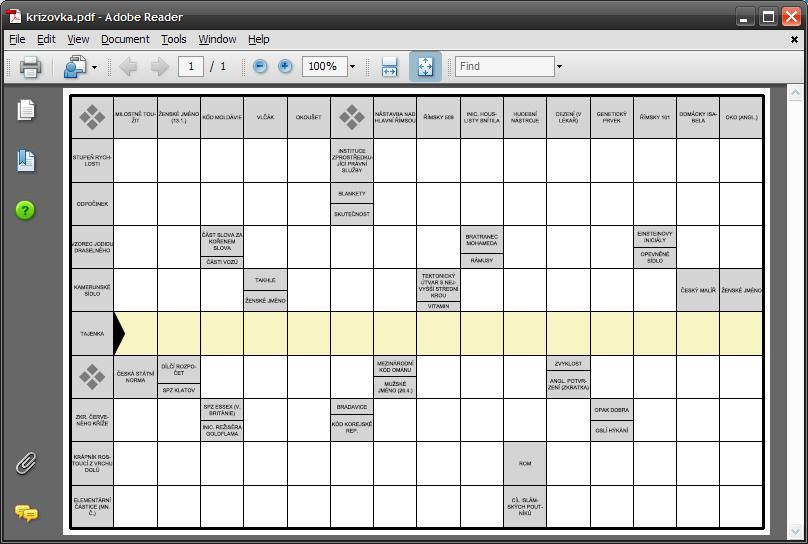The width and height of the screenshot is (808, 544).
Task: Click the ROM clue cell
Action: click(525, 463)
